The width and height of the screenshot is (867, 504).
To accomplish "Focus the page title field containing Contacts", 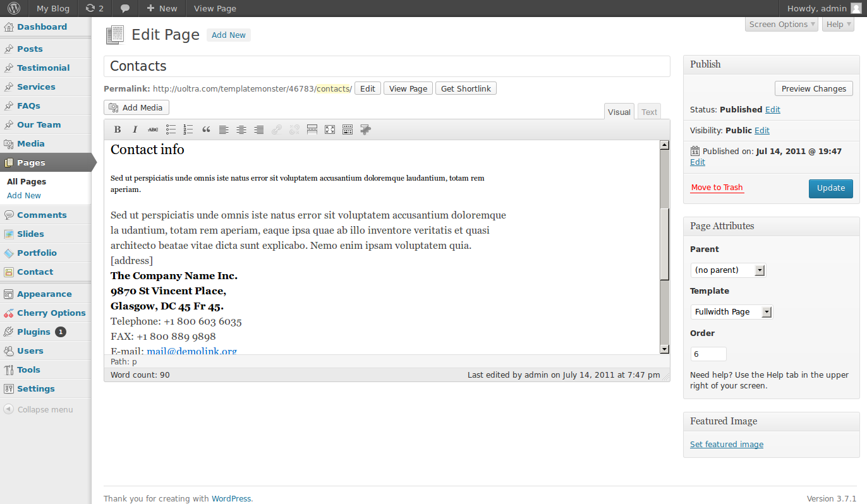I will coord(387,66).
